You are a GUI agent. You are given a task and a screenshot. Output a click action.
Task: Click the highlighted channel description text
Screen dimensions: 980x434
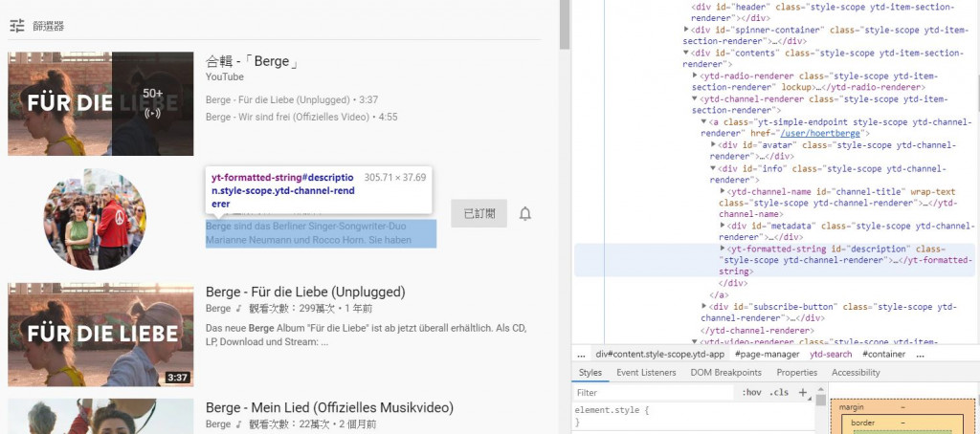point(321,233)
